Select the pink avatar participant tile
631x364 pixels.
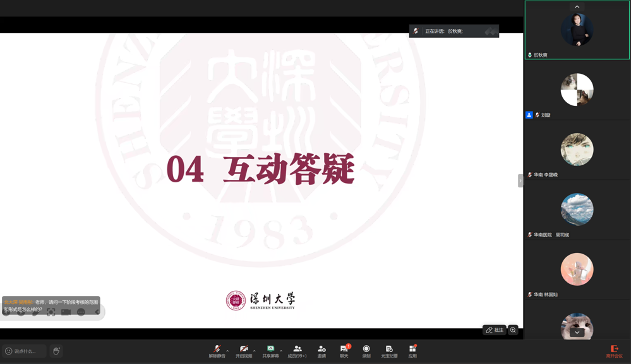point(577,269)
